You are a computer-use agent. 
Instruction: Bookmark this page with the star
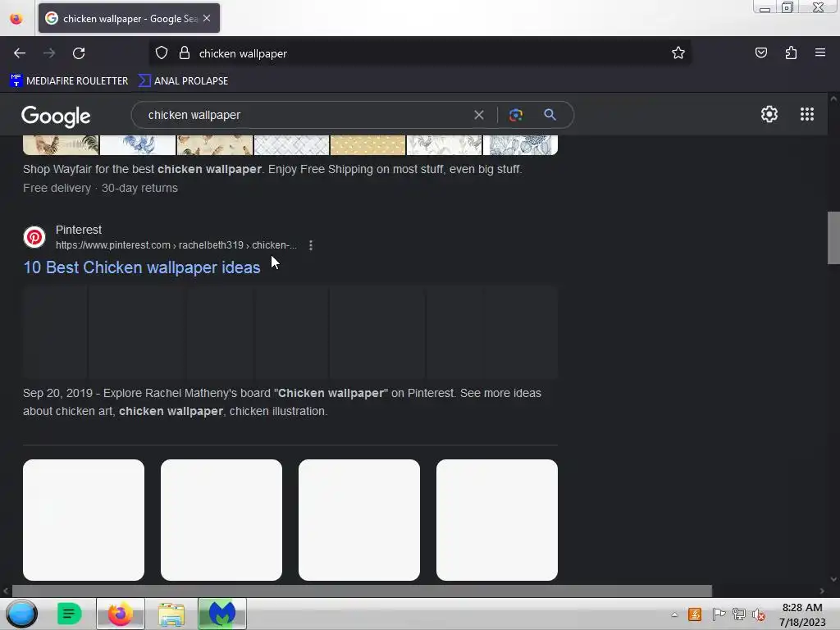678,53
